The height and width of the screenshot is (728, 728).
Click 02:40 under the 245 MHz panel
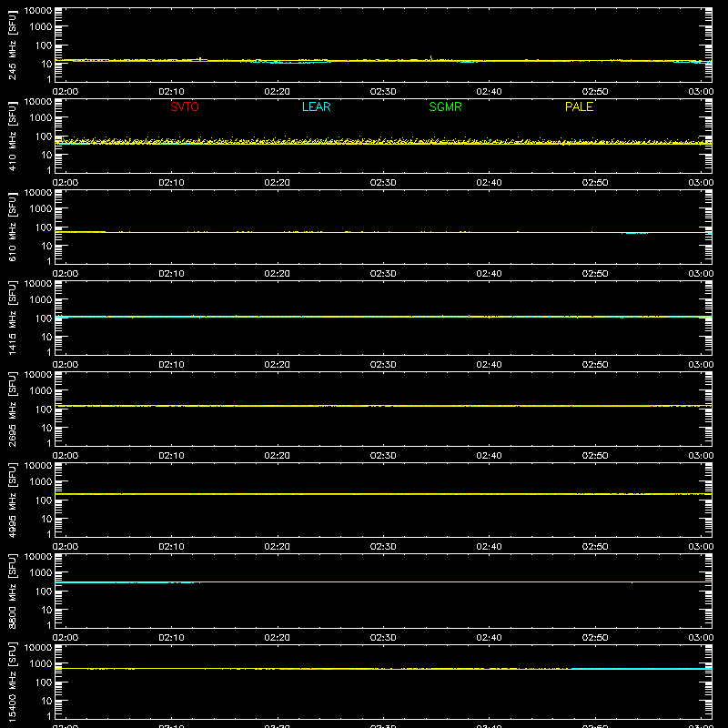coord(489,92)
